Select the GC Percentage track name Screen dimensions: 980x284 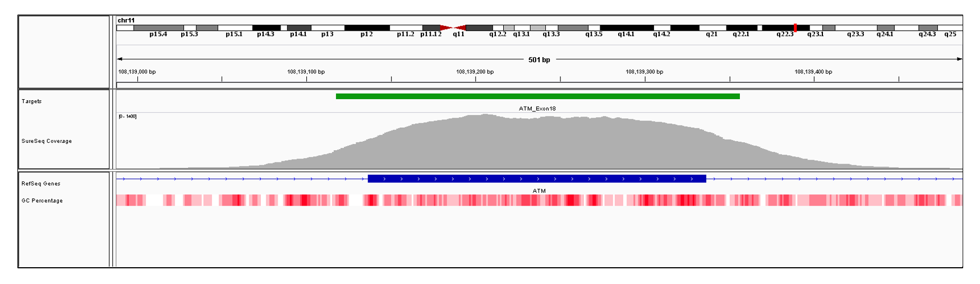point(42,201)
